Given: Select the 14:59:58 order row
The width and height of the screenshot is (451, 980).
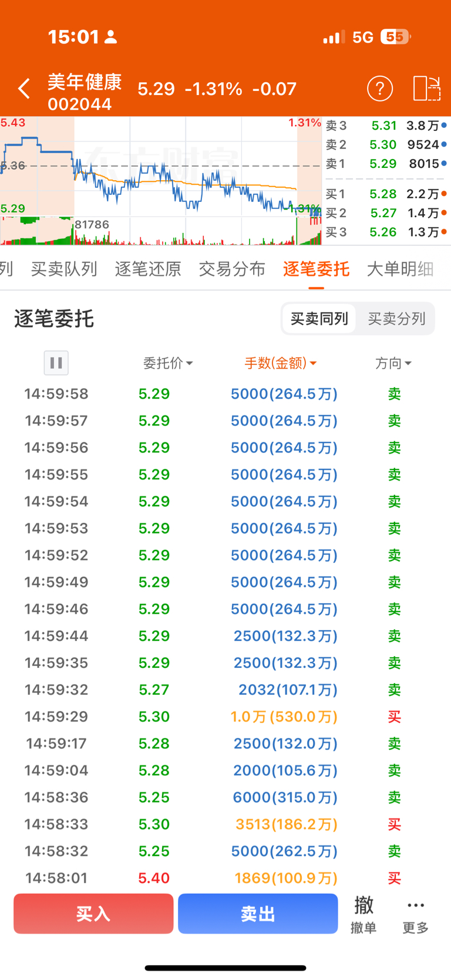Looking at the screenshot, I should (225, 394).
